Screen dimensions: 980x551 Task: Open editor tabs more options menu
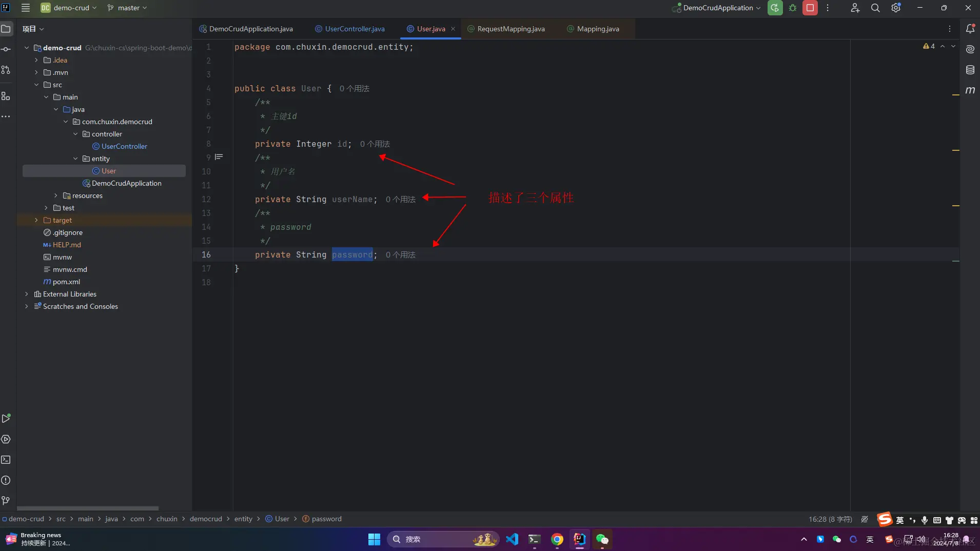tap(950, 29)
